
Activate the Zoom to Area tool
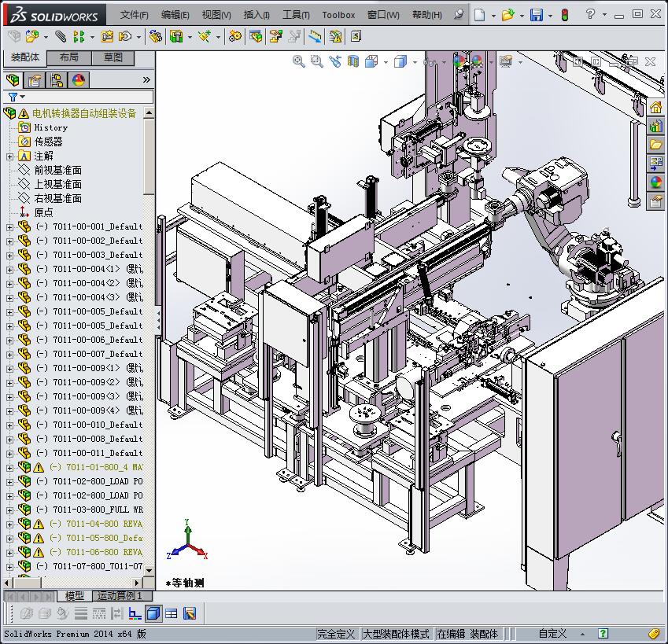[x=316, y=61]
